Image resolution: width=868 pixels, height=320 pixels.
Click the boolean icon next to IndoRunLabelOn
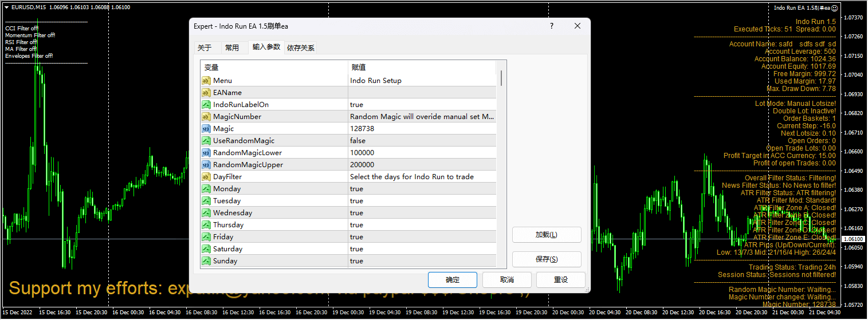(206, 105)
